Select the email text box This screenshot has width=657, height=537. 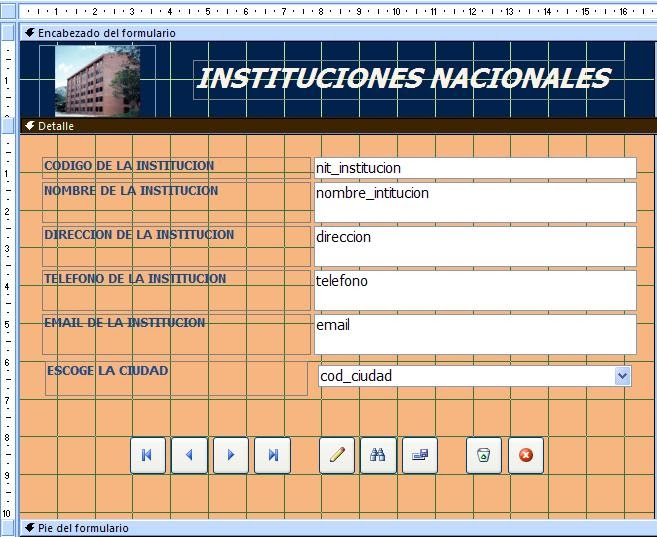(475, 334)
